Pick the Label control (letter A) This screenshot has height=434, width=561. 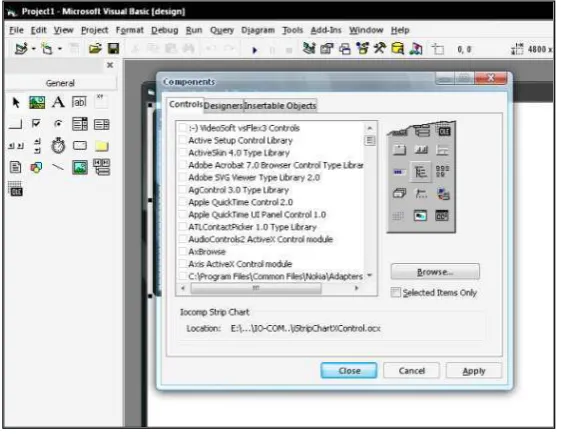pyautogui.click(x=58, y=102)
